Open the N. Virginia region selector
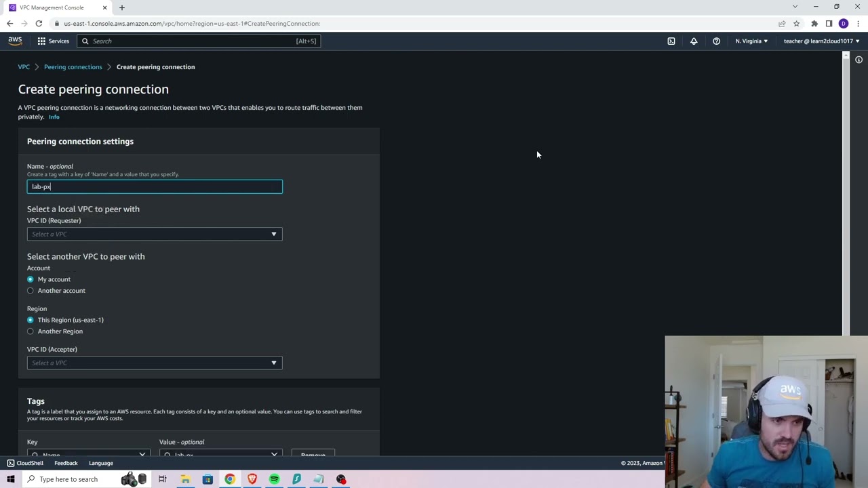The height and width of the screenshot is (488, 868). click(x=751, y=41)
